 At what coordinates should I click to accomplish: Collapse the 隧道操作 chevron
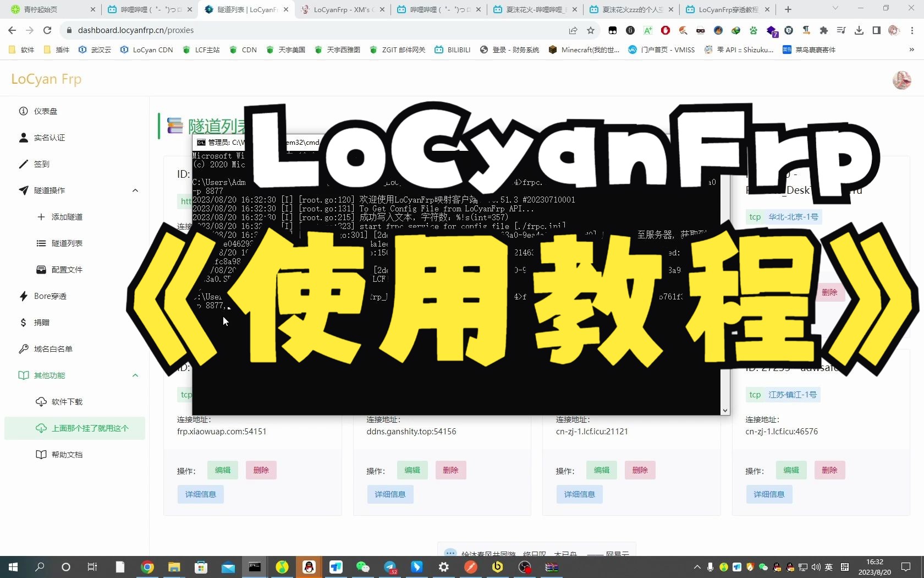coord(135,190)
